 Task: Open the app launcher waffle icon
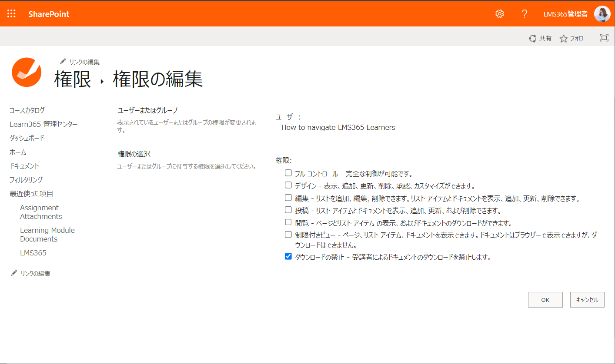click(x=11, y=14)
